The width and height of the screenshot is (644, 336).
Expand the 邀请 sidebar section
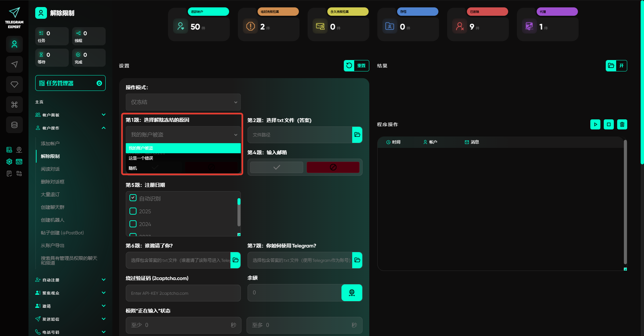[70, 306]
